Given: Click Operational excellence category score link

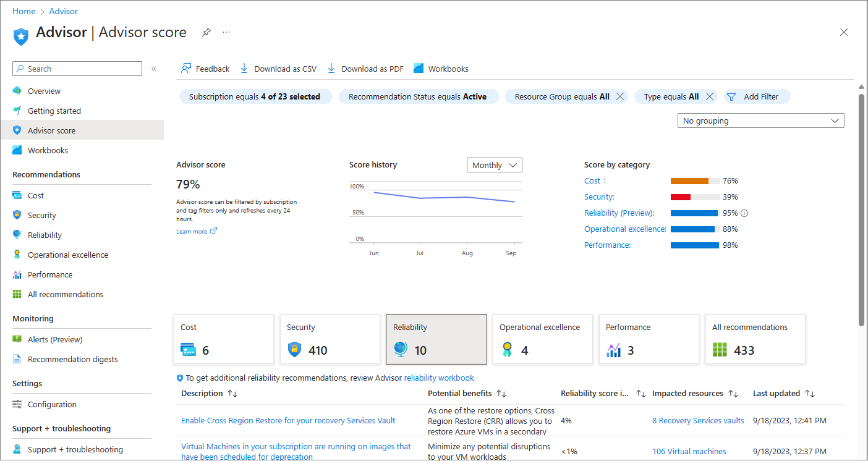Looking at the screenshot, I should (x=626, y=229).
